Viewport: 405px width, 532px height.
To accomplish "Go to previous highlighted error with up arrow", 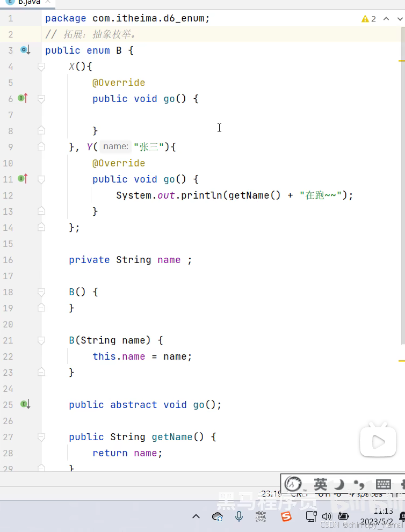I will coord(386,19).
